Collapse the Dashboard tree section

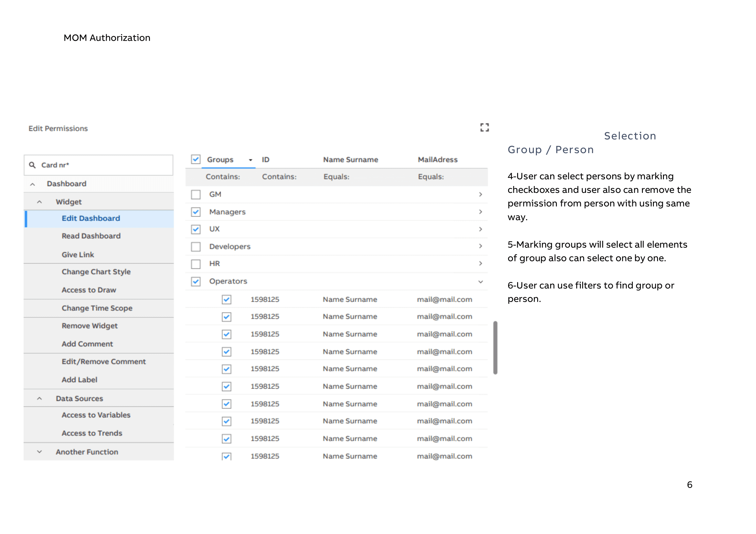point(33,184)
